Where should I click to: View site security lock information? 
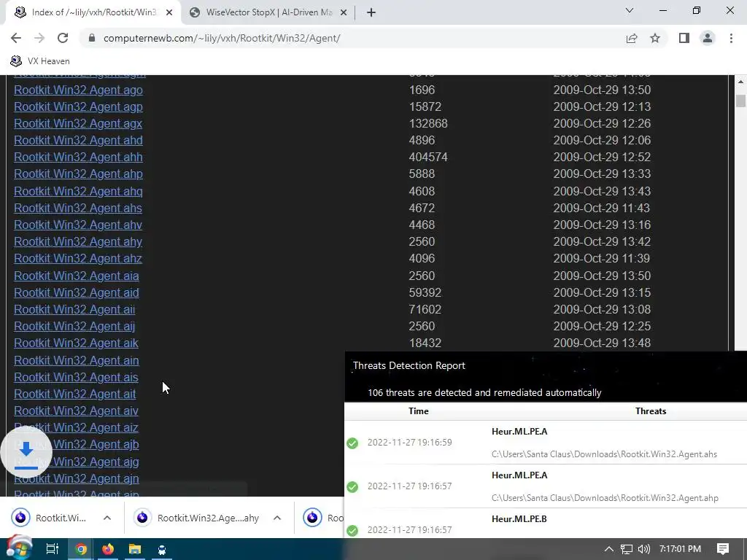(x=92, y=38)
